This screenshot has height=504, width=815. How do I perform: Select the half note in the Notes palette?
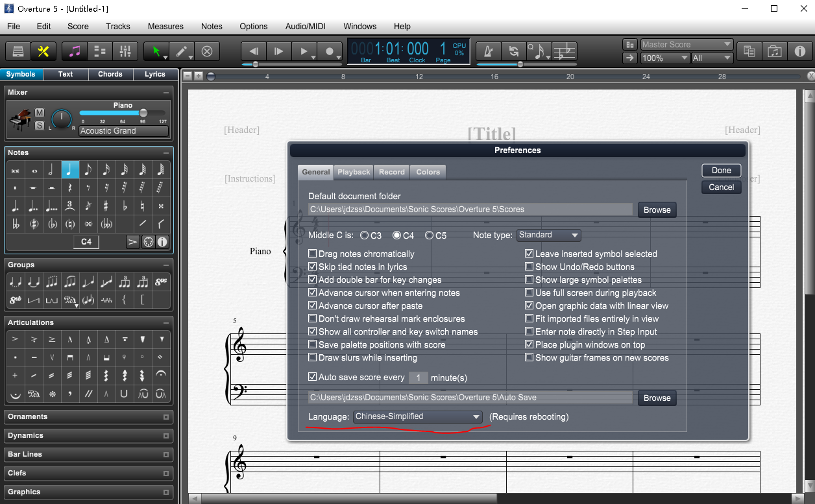(51, 170)
